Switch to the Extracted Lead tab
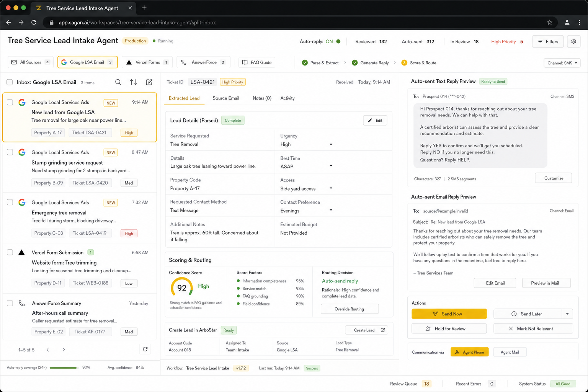588x392 pixels. tap(184, 98)
